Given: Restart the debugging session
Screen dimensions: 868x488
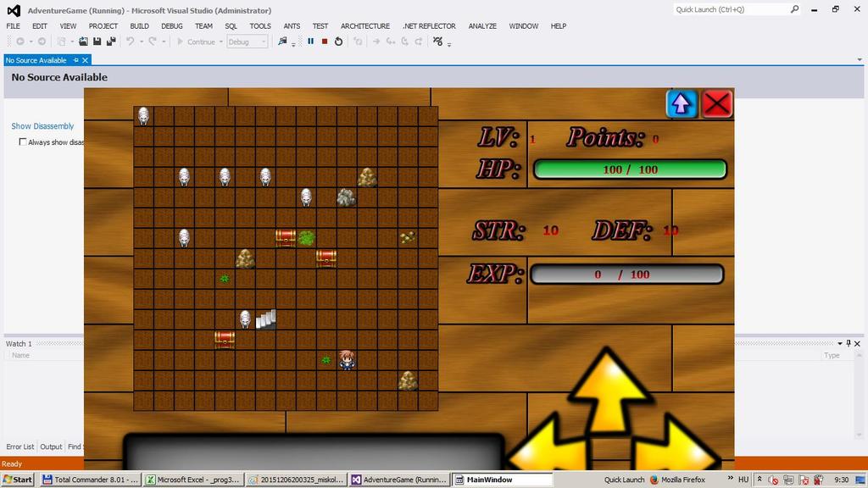Looking at the screenshot, I should pos(339,42).
